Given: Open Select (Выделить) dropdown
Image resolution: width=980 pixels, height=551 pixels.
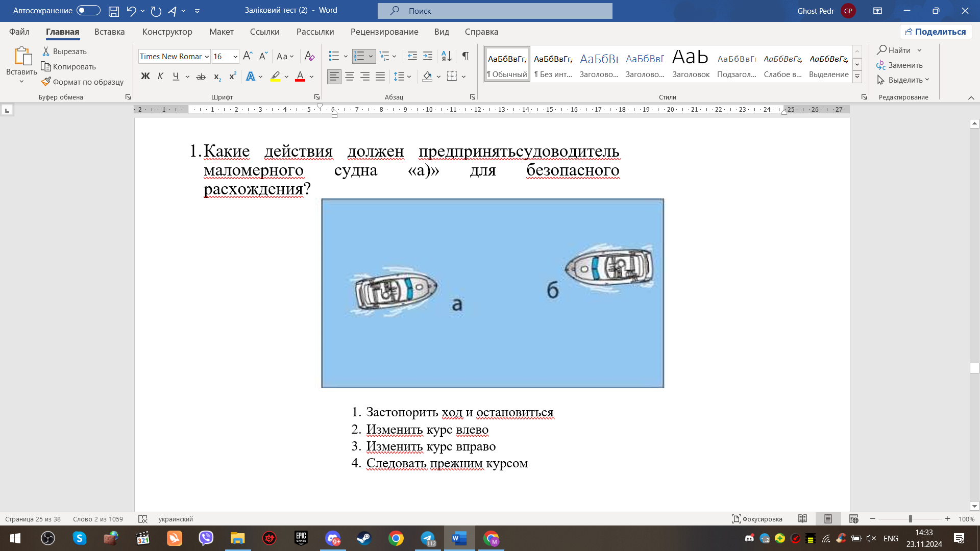Looking at the screenshot, I should [x=903, y=80].
